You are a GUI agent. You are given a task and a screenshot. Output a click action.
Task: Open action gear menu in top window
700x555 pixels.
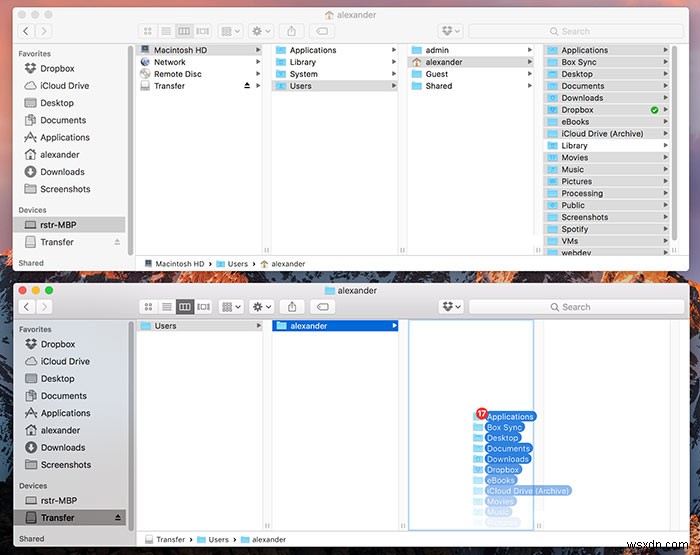pyautogui.click(x=261, y=31)
